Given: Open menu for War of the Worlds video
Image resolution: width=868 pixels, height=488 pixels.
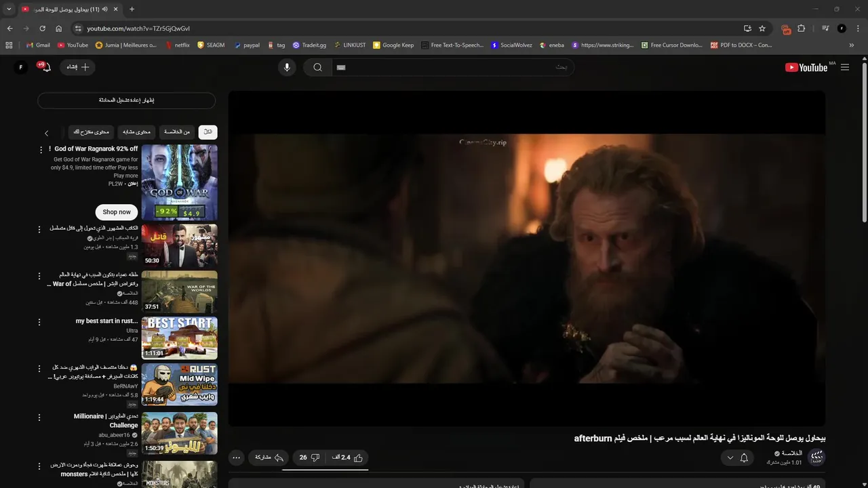Looking at the screenshot, I should point(39,276).
